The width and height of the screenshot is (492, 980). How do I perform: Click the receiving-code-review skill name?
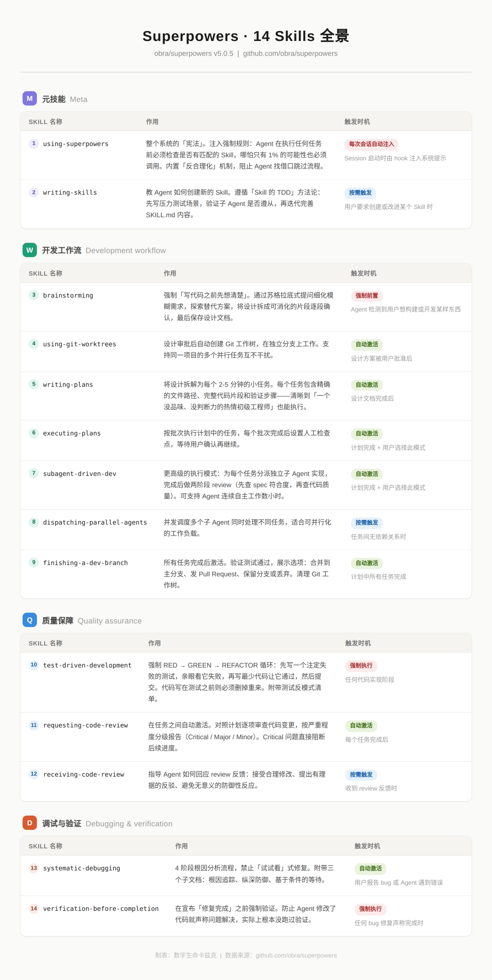coord(83,774)
